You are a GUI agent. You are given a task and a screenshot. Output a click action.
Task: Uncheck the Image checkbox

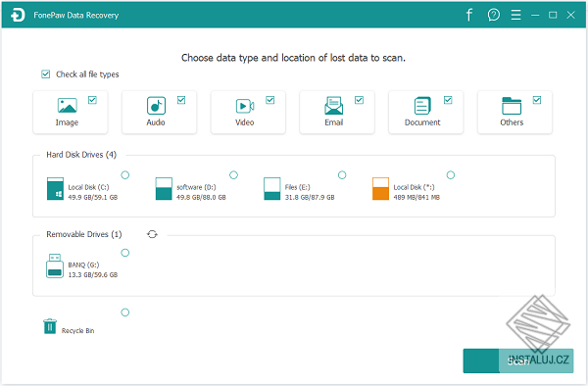pyautogui.click(x=93, y=100)
